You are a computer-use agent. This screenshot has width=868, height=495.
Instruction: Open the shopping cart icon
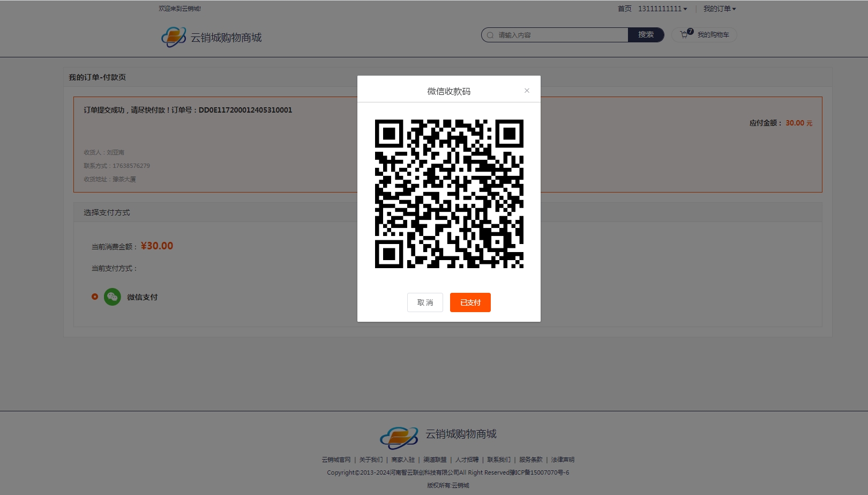(x=684, y=35)
